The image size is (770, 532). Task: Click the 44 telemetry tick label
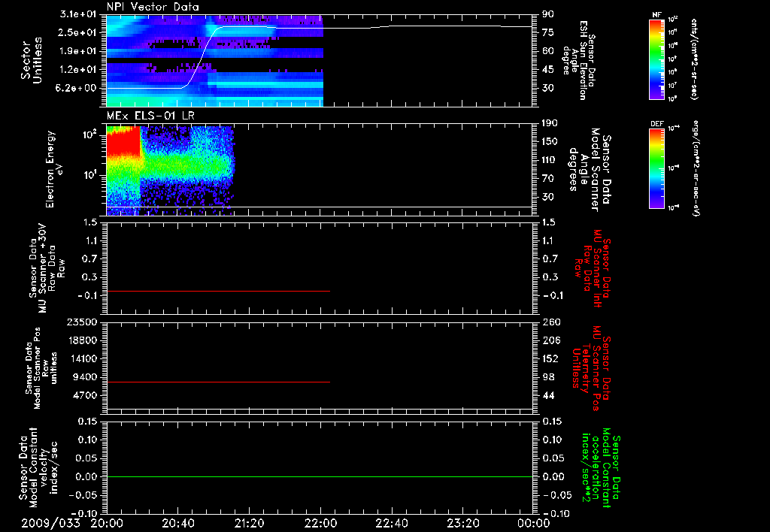(548, 395)
